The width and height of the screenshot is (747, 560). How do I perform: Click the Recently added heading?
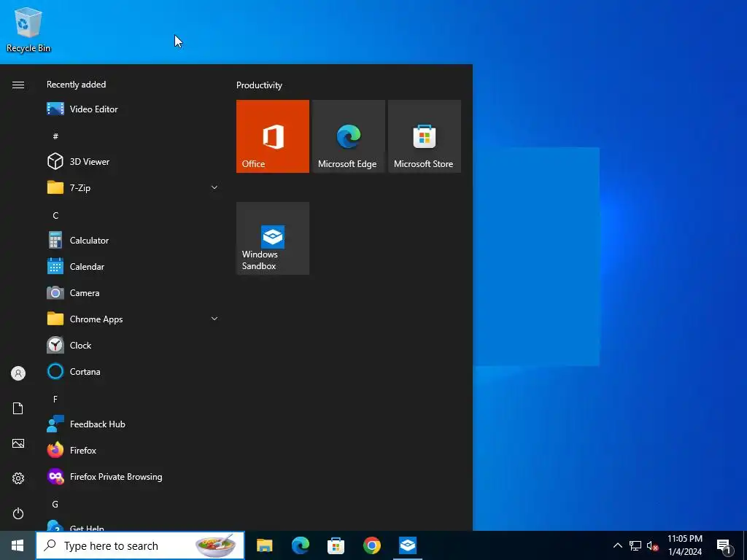click(76, 85)
